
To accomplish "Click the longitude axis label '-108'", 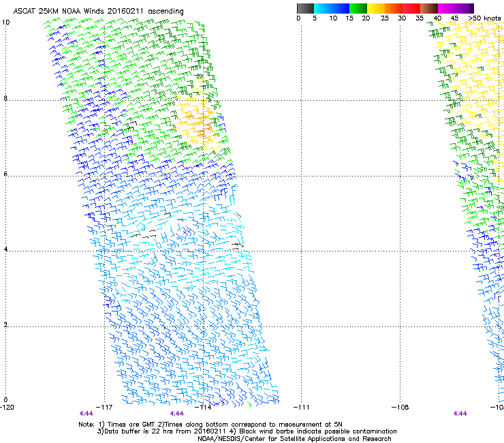I will 400,408.
